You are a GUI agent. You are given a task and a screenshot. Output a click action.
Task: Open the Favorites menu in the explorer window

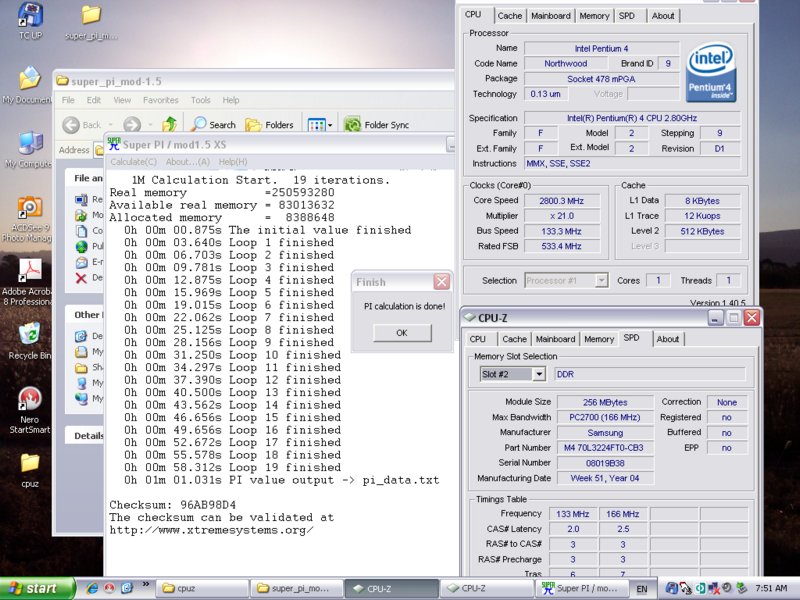pos(161,100)
